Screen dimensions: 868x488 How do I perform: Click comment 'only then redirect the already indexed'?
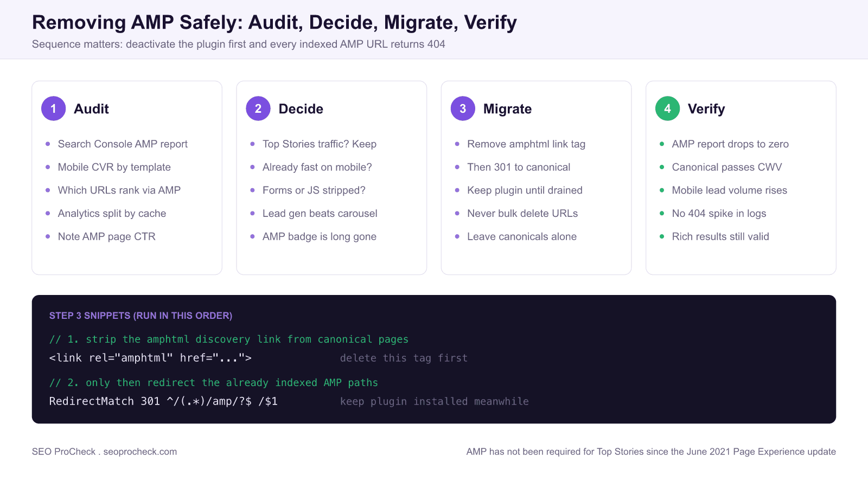(213, 383)
